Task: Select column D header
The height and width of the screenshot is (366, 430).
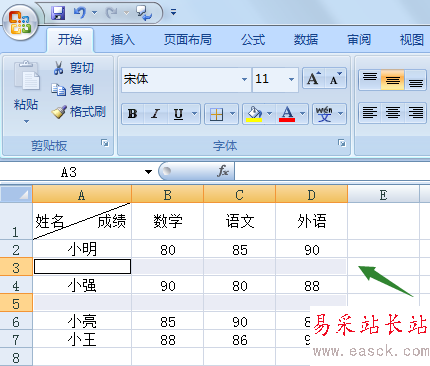Action: click(x=312, y=195)
